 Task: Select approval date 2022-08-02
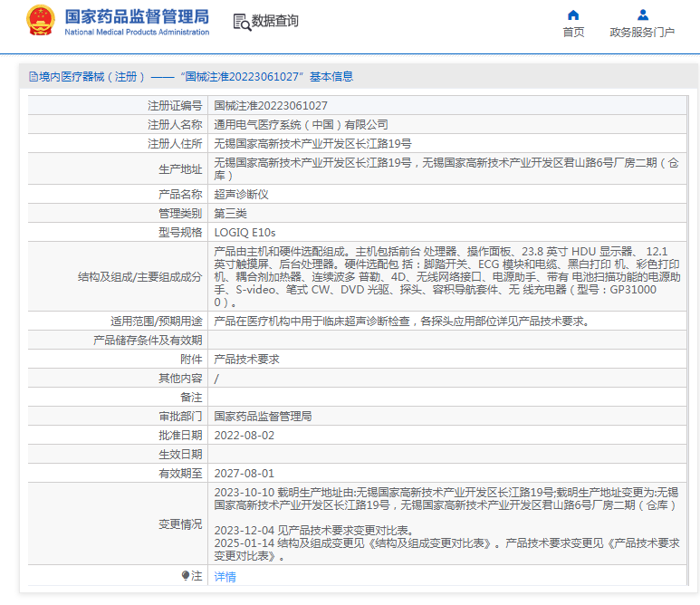245,436
